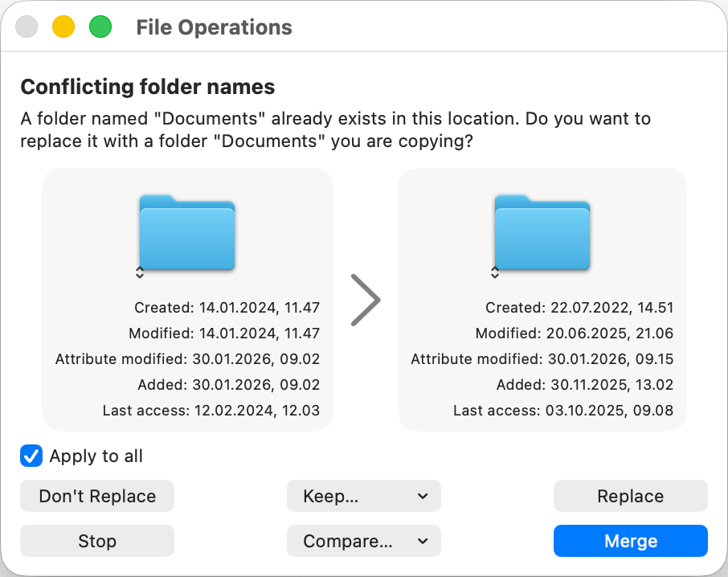Screen dimensions: 728x577
Task: Merge the two Documents folders
Action: tap(630, 542)
